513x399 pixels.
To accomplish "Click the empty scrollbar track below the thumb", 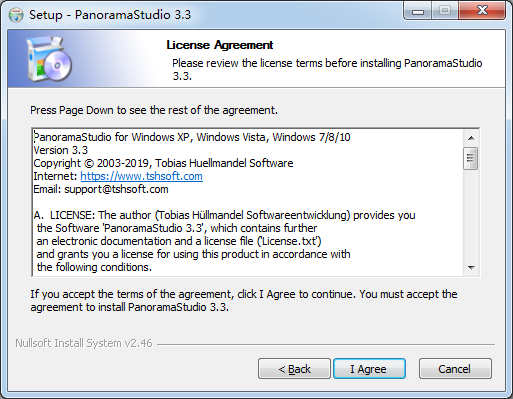I will 471,215.
